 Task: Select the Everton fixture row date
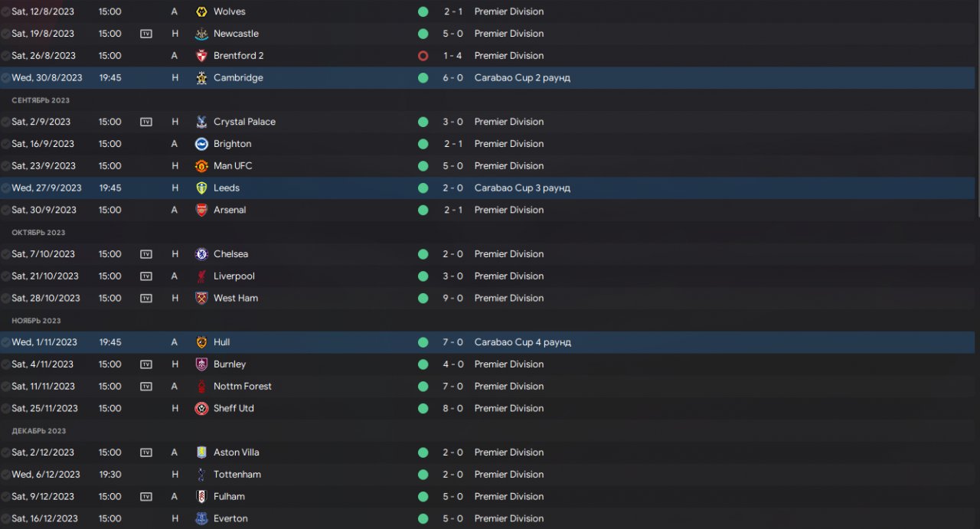tap(44, 518)
